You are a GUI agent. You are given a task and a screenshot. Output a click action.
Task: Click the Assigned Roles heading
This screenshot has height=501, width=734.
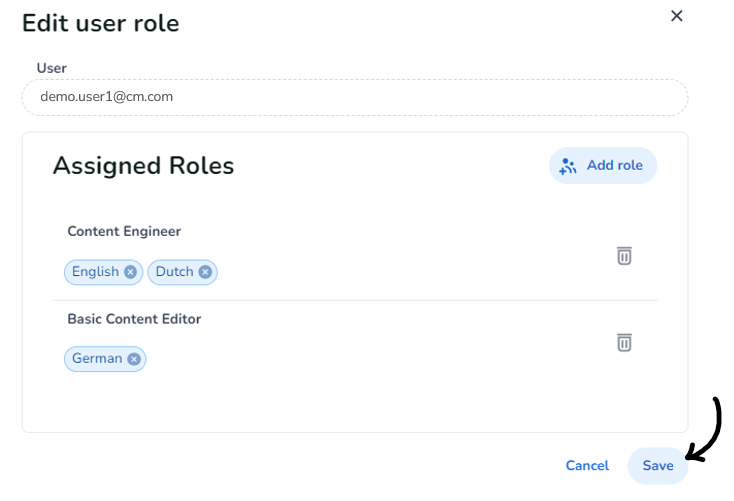pos(143,166)
